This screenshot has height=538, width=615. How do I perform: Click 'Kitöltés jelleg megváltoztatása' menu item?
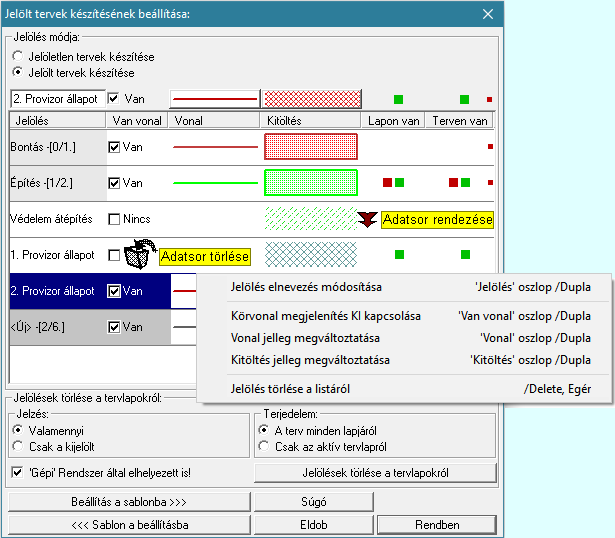click(309, 359)
